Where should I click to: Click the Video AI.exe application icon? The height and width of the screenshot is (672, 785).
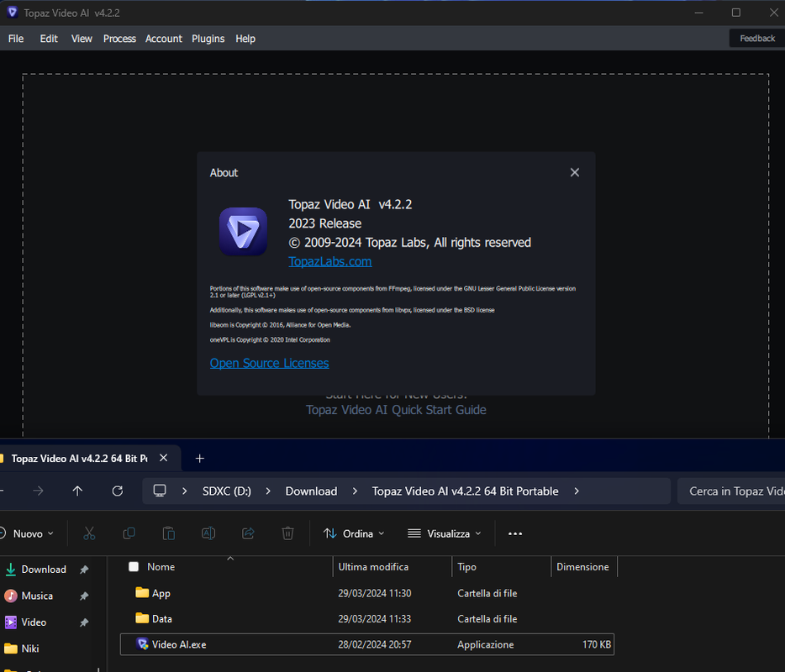(142, 644)
